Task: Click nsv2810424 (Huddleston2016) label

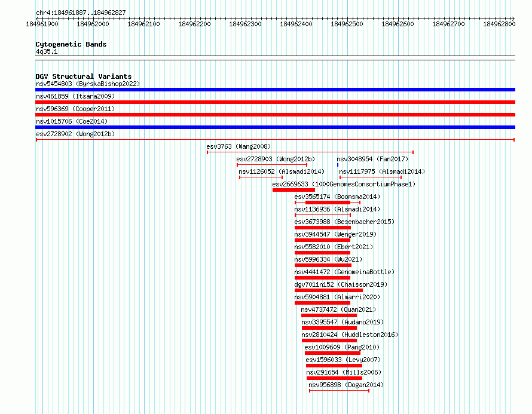Action: [350, 335]
